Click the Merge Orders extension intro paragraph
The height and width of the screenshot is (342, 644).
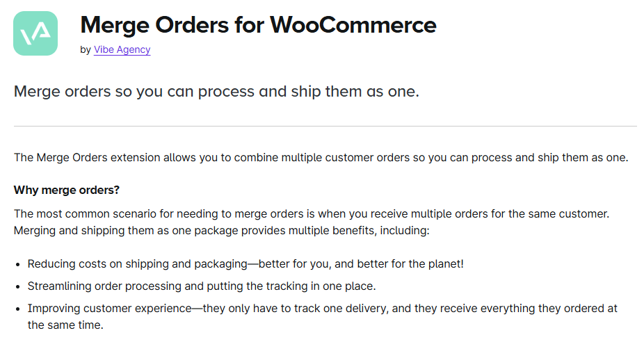[x=321, y=158]
